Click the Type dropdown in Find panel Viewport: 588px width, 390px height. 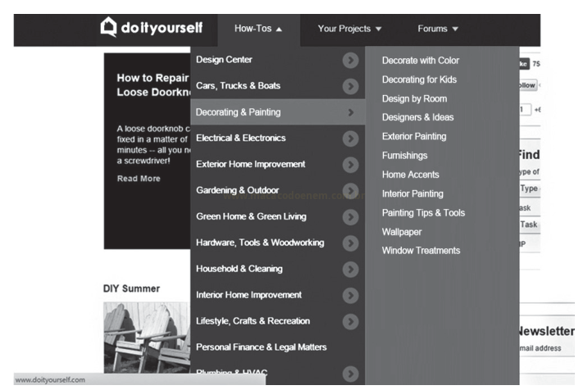[x=530, y=188]
